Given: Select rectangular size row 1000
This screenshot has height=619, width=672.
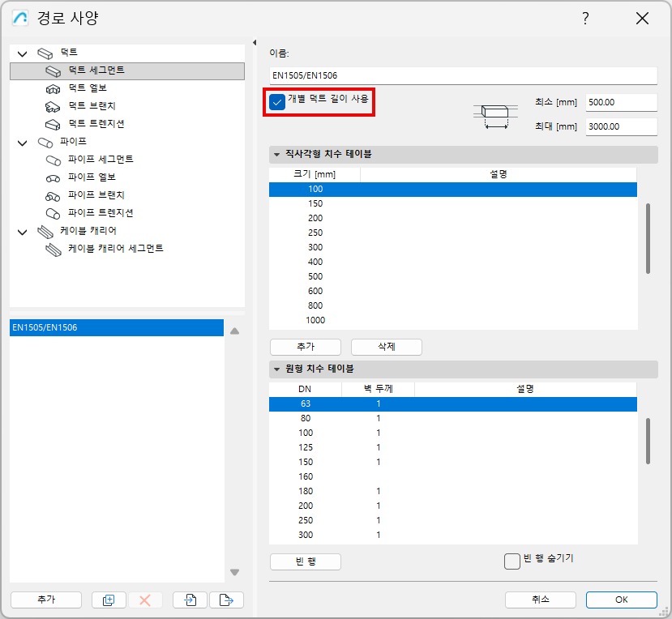Looking at the screenshot, I should (x=453, y=320).
